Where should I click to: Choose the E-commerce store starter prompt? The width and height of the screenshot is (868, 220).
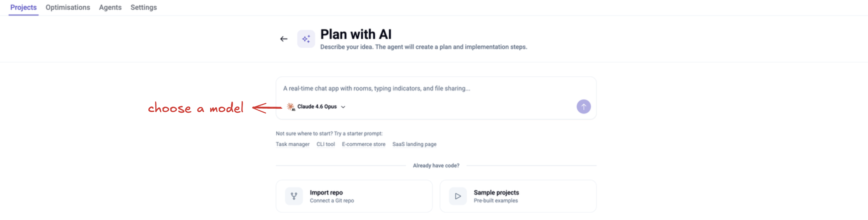coord(364,144)
